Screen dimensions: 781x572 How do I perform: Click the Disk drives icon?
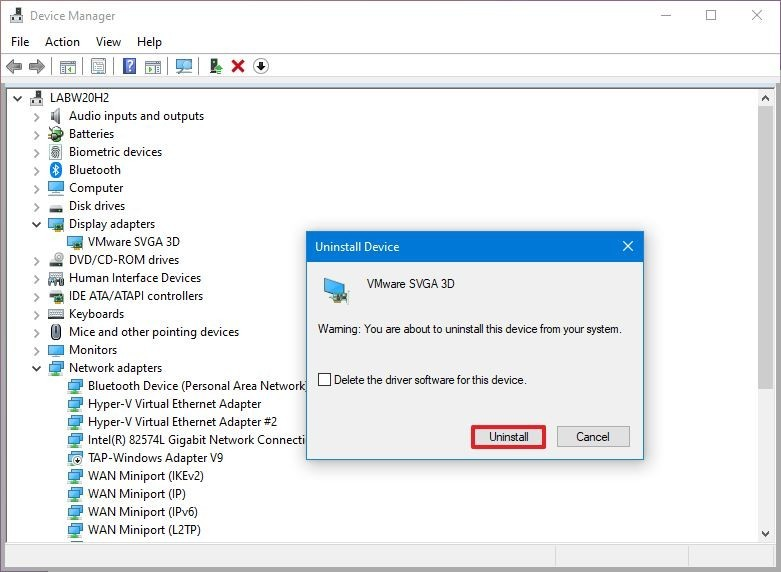(56, 207)
